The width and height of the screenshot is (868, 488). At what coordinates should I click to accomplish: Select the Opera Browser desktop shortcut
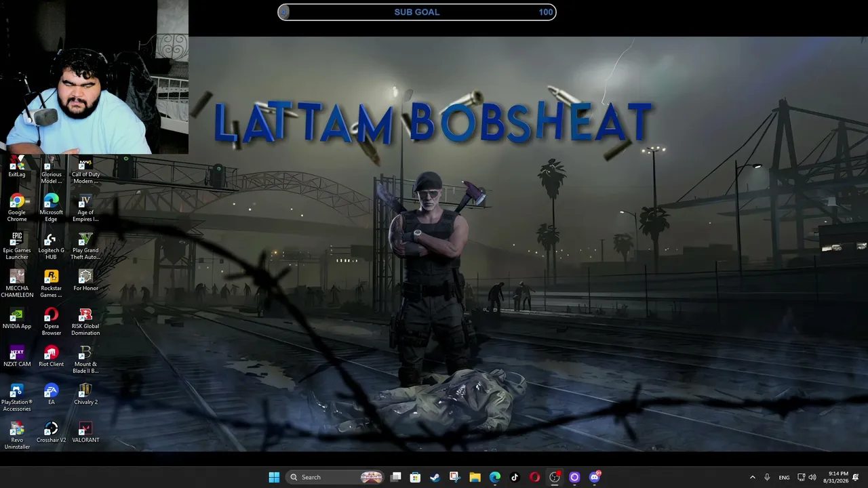click(51, 322)
